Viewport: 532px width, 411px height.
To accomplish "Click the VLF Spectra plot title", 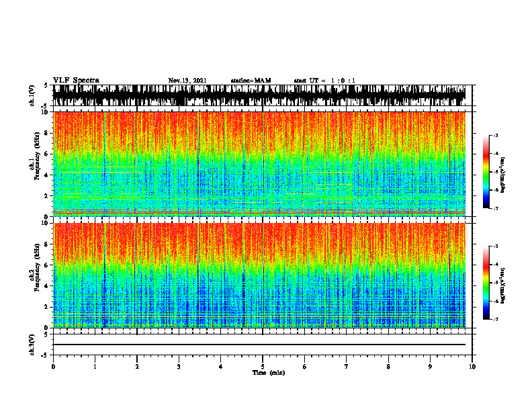I will click(x=76, y=81).
